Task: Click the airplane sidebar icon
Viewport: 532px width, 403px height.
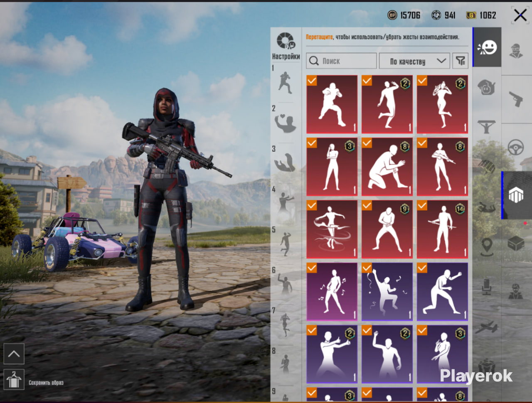Action: tap(487, 328)
